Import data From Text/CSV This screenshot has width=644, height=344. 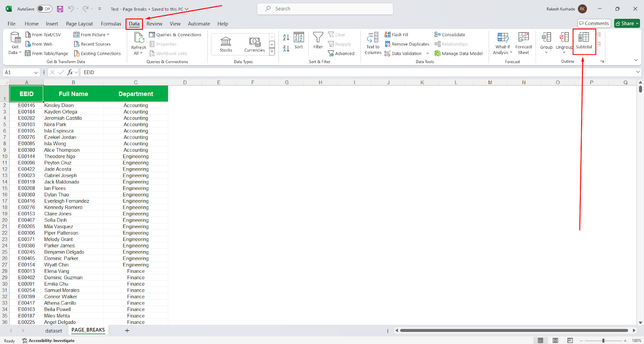tap(43, 35)
